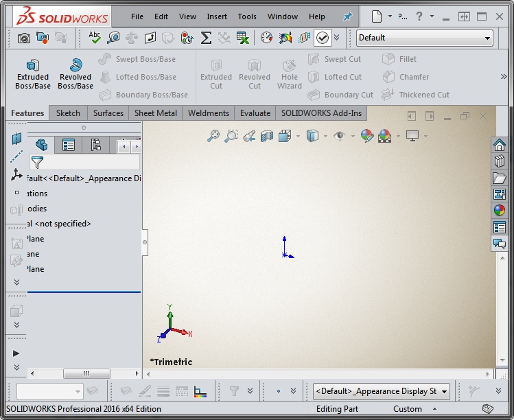Toggle color display mode in line toolbar
Image resolution: width=514 pixels, height=420 pixels.
click(x=200, y=391)
